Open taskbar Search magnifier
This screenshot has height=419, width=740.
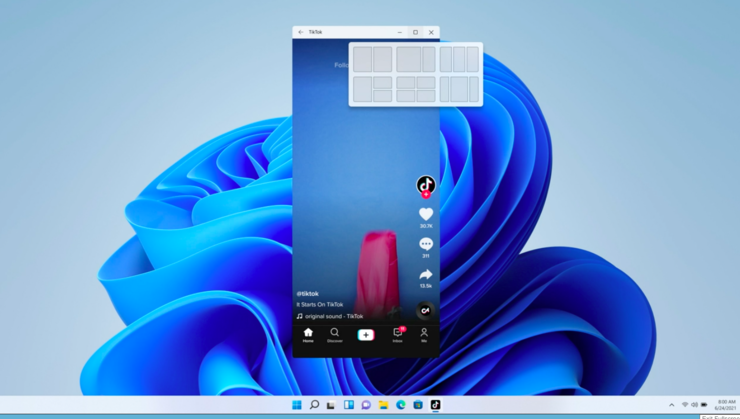click(314, 405)
